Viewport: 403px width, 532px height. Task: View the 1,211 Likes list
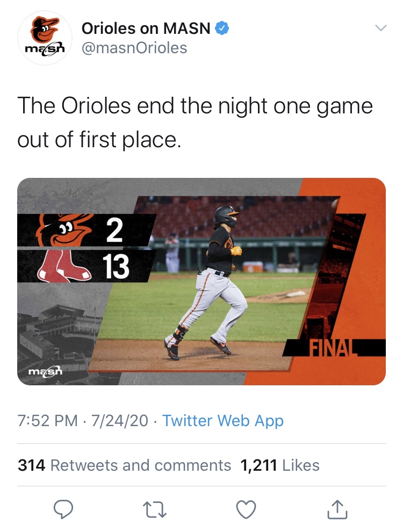click(x=280, y=465)
